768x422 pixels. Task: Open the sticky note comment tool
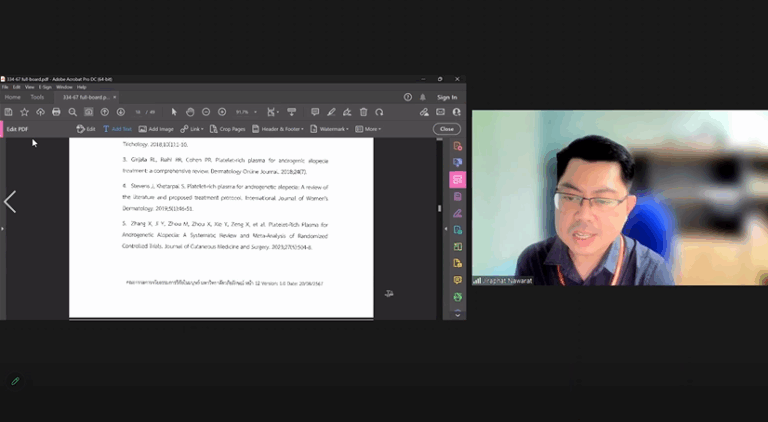pos(315,112)
